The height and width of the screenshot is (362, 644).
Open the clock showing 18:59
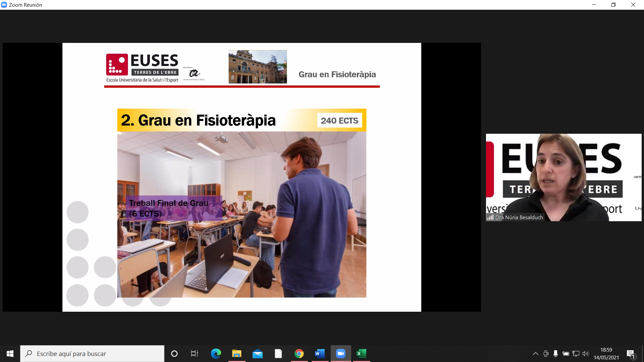coord(606,354)
